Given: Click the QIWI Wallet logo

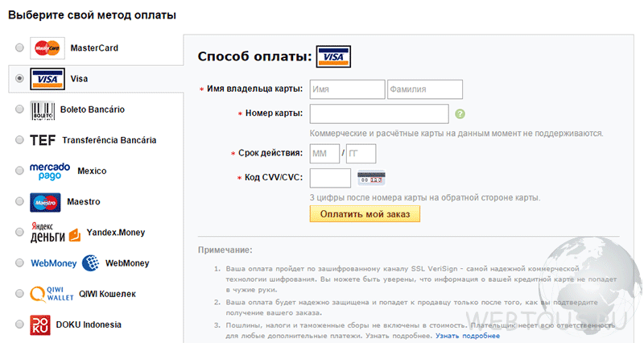Looking at the screenshot, I should pos(52,294).
